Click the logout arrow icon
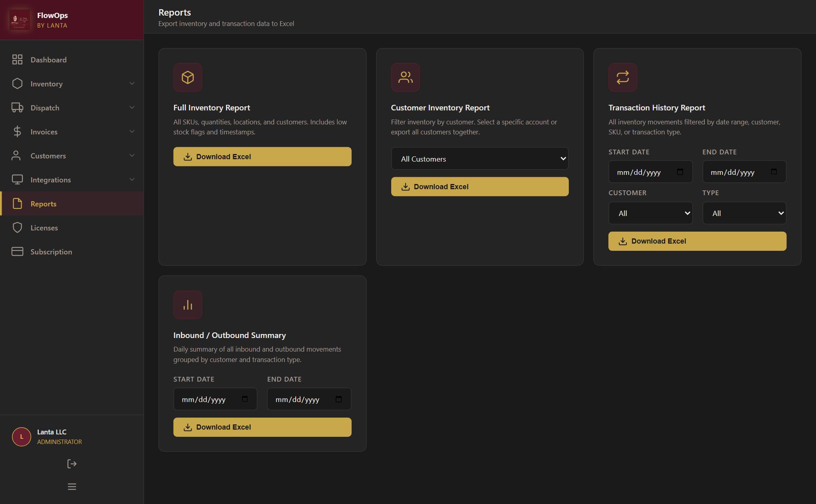Screen dimensions: 816x504 click(x=72, y=464)
